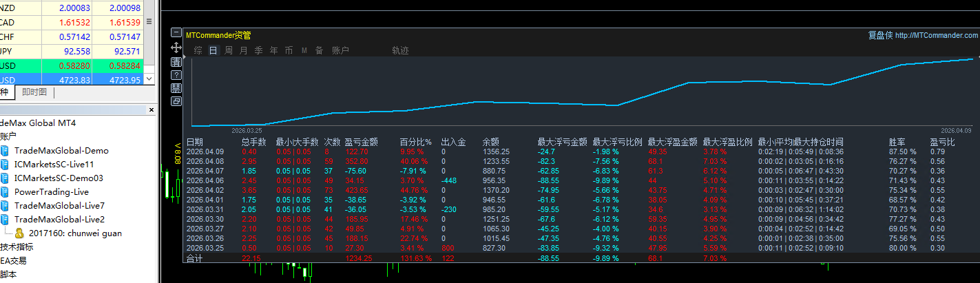This screenshot has height=283, width=980.
Task: Click the TradeMaxGlobal-Demo server icon
Action: tap(6, 150)
